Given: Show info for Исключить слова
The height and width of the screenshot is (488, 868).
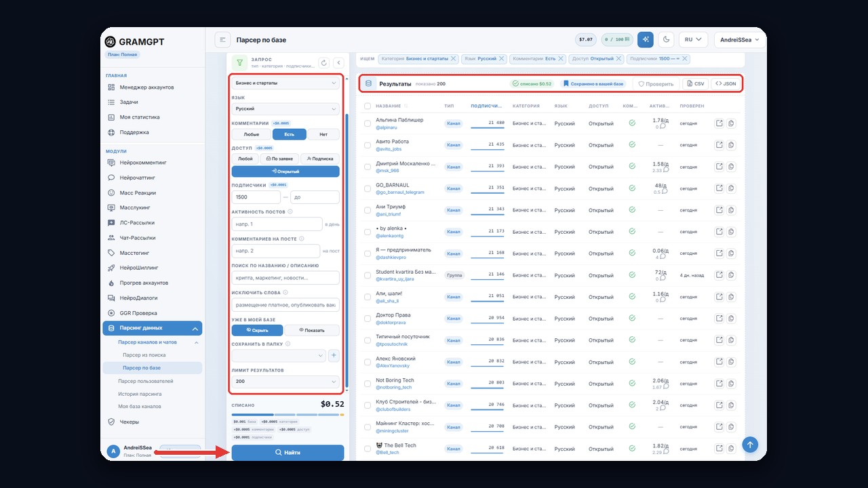Looking at the screenshot, I should (x=285, y=293).
